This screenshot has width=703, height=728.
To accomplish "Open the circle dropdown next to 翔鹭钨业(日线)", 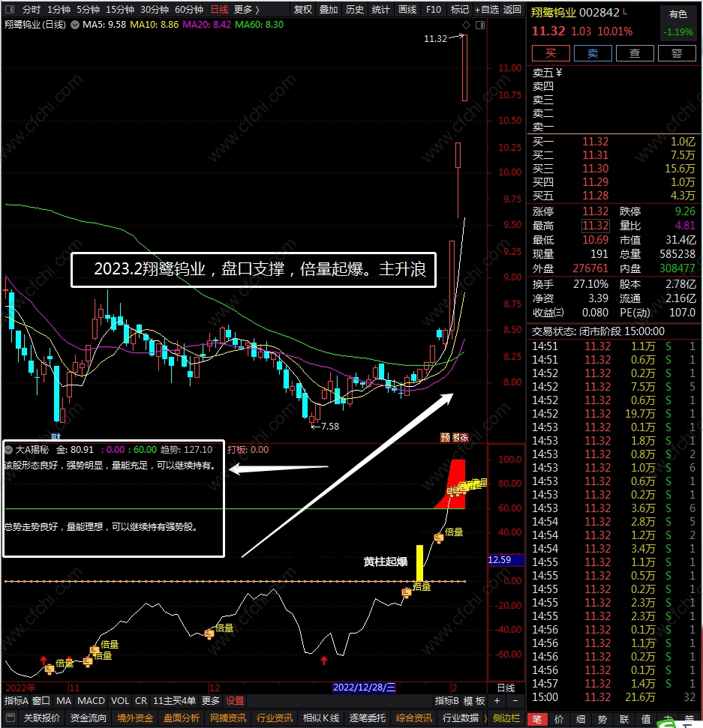I will coord(74,25).
